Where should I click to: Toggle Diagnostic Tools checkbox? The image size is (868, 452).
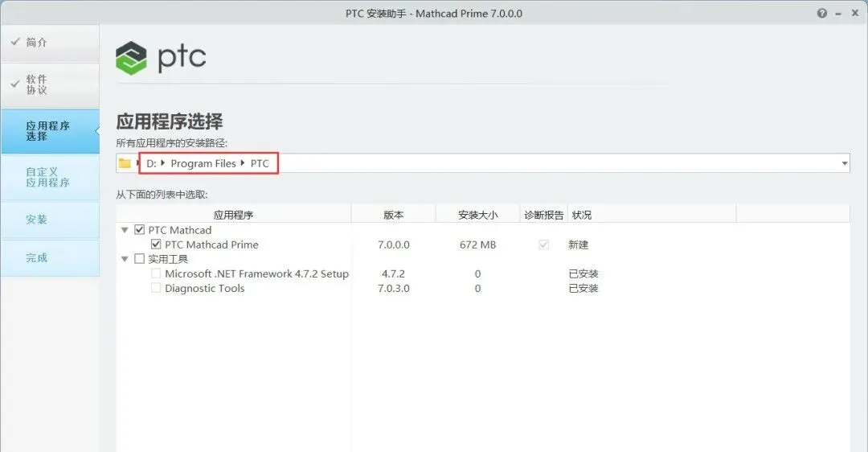click(x=156, y=288)
